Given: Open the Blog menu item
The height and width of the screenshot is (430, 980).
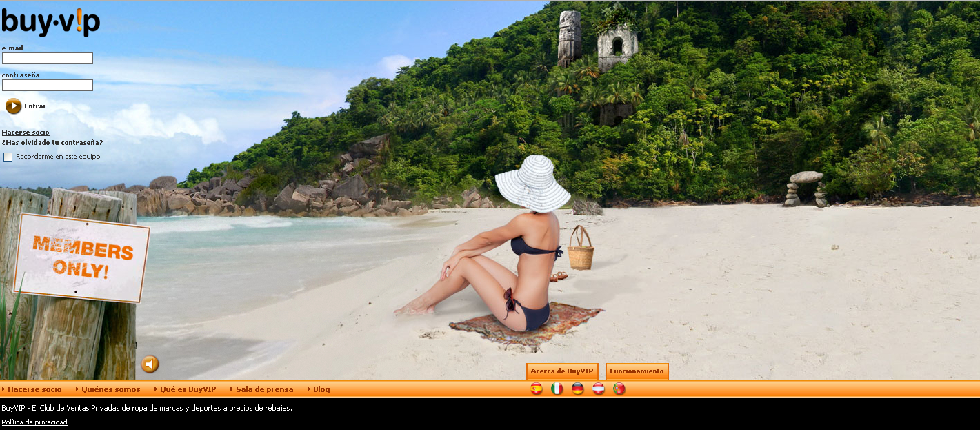Looking at the screenshot, I should coord(321,389).
